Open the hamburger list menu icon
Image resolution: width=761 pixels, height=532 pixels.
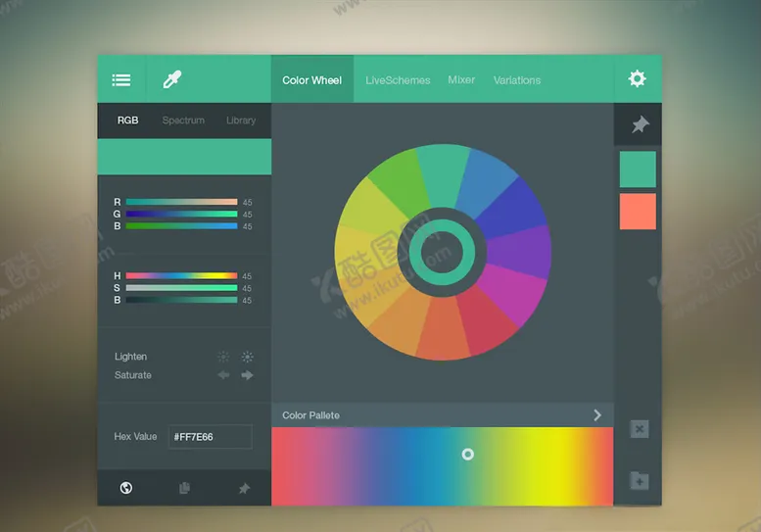point(120,79)
